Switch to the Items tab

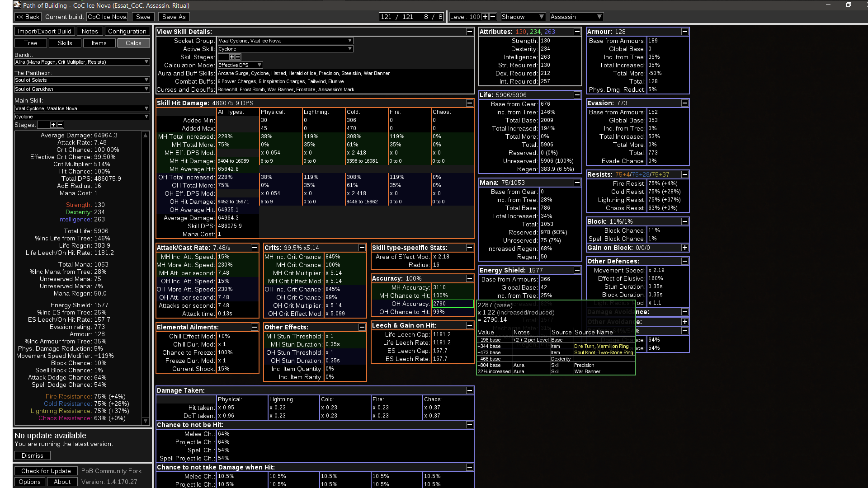[x=99, y=43]
